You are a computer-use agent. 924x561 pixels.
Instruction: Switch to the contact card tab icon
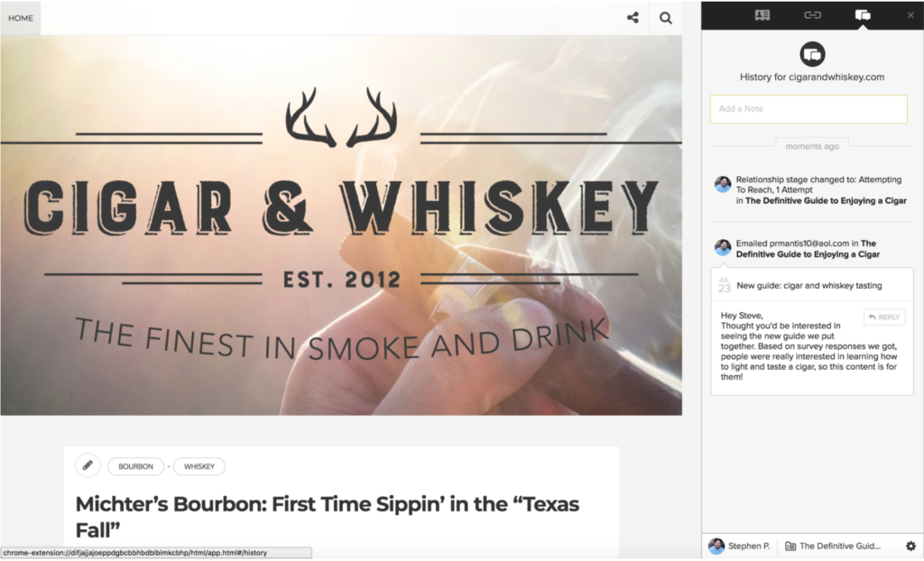(762, 15)
